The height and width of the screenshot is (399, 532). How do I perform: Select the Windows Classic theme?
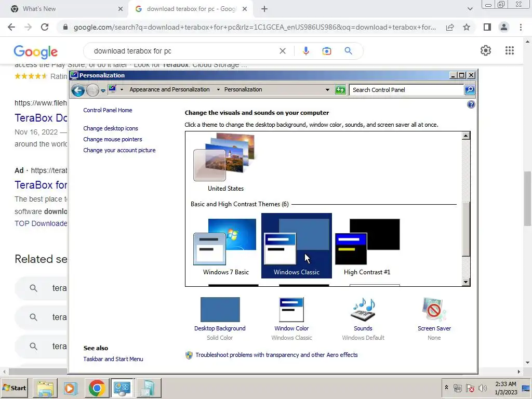coord(297,246)
